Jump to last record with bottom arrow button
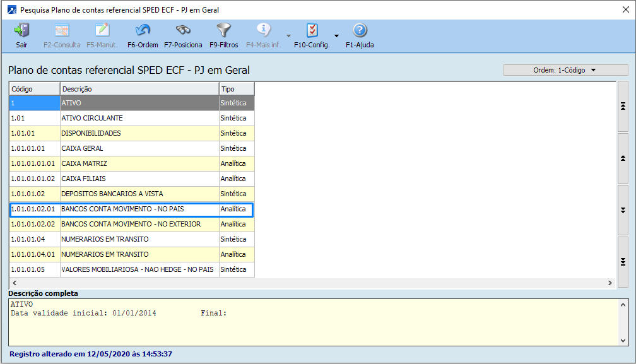 tap(623, 261)
